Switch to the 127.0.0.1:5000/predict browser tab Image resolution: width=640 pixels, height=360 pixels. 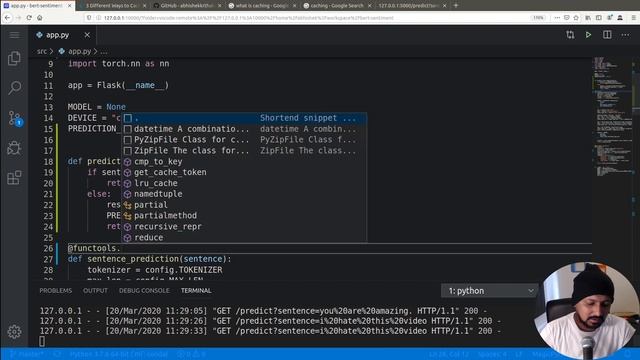[412, 6]
